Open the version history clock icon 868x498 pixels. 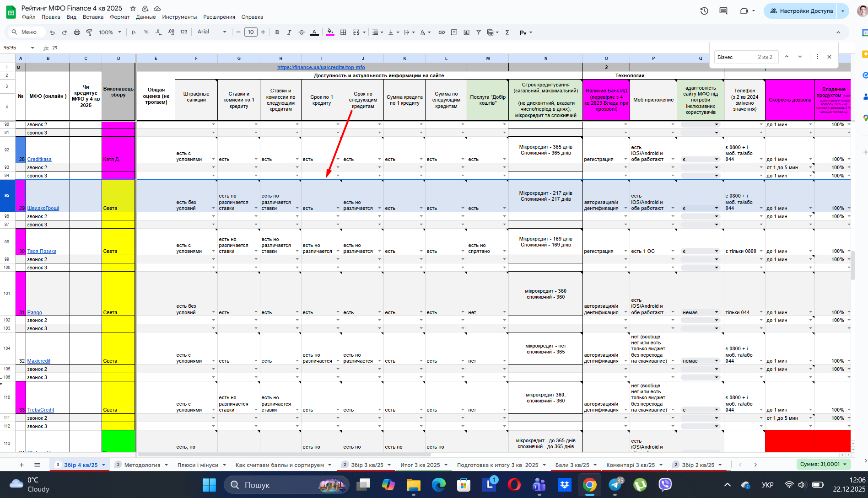coord(704,11)
